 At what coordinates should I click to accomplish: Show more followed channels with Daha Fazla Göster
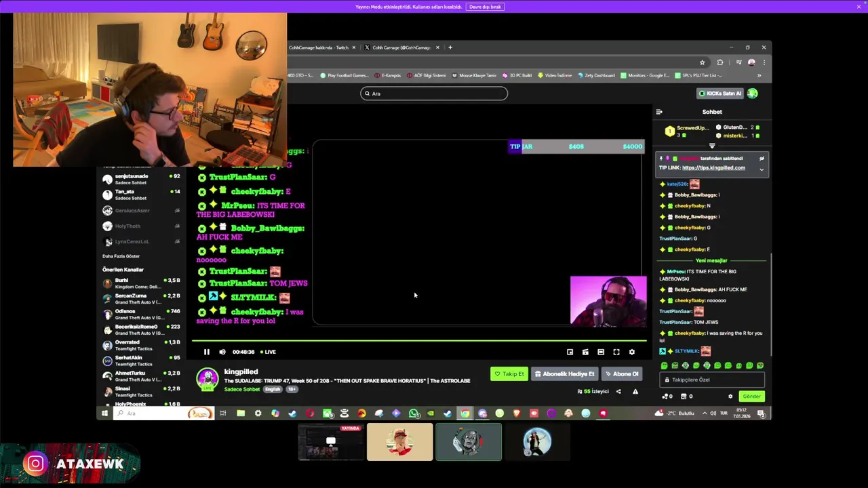pyautogui.click(x=121, y=256)
